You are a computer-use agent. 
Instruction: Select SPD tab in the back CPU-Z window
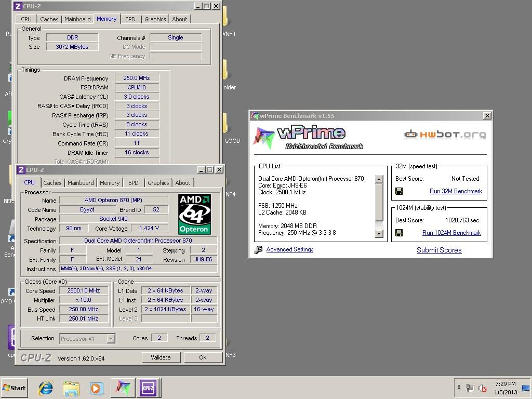pos(130,19)
